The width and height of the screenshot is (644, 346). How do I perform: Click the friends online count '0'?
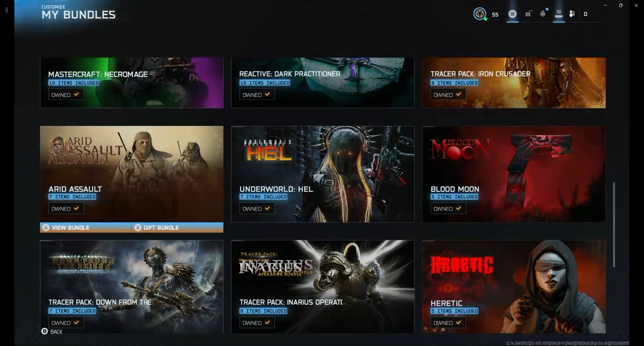tap(585, 14)
